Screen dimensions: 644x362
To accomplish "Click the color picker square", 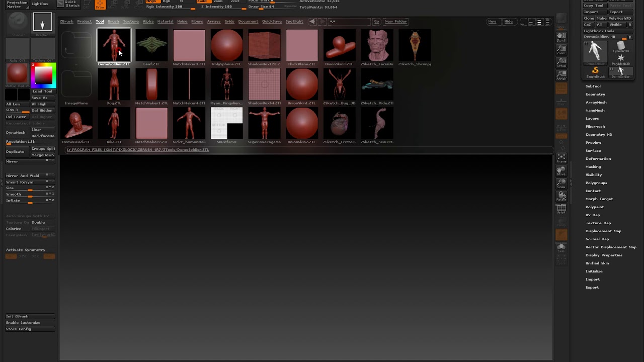I will click(43, 75).
